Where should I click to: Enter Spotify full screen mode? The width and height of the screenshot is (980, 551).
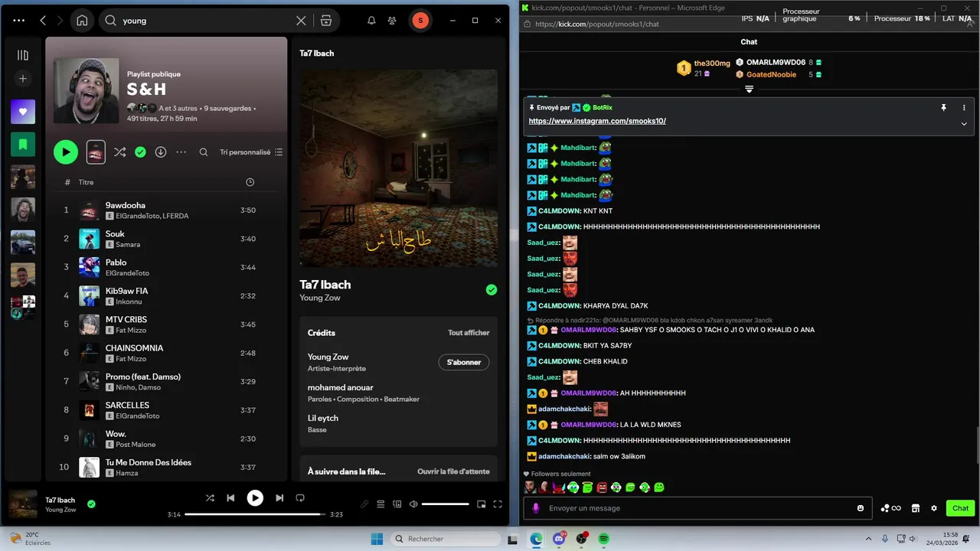pyautogui.click(x=498, y=504)
